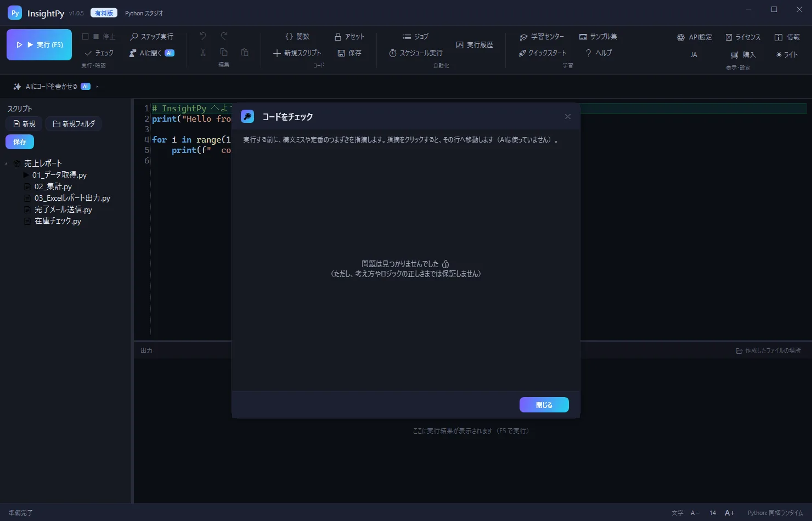Increase font size with A+
Viewport: 812px width, 521px height.
click(x=729, y=513)
